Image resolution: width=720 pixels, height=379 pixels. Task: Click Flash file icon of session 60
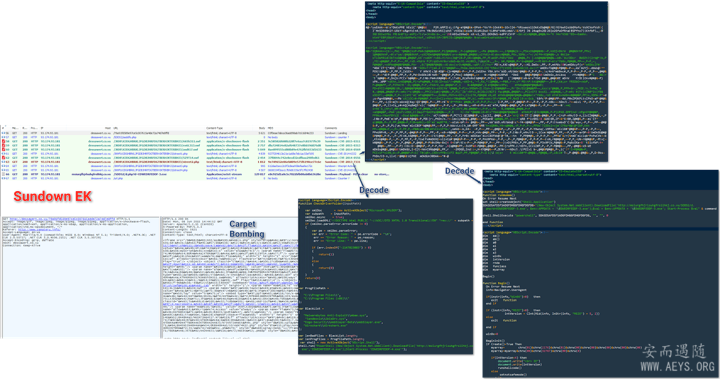pyautogui.click(x=4, y=150)
